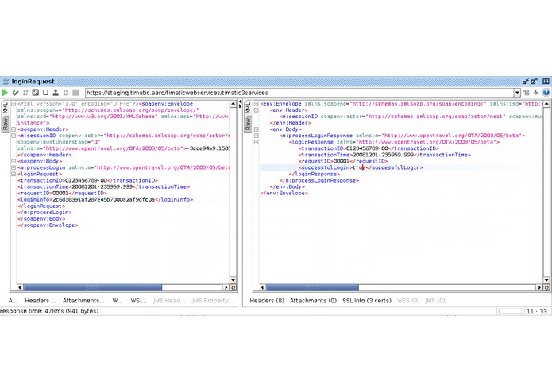Click the framed square toolbar icon
Image resolution: width=552 pixels, height=392 pixels.
(35, 93)
